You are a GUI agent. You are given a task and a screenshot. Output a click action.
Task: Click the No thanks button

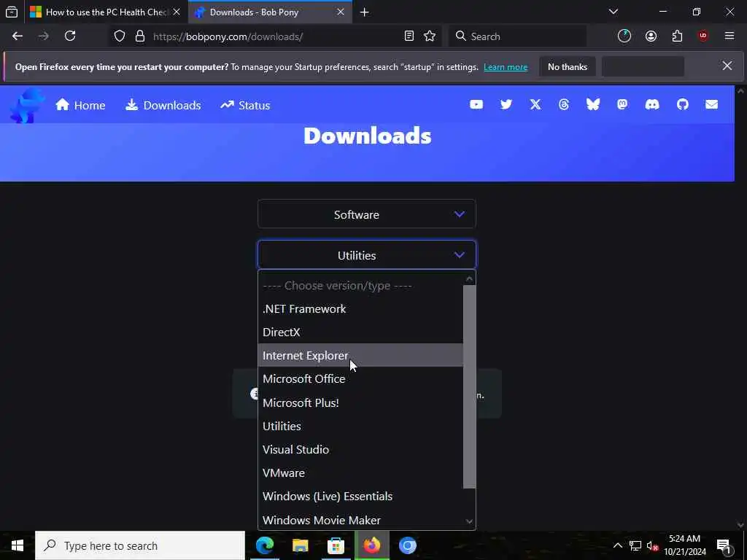(x=568, y=66)
